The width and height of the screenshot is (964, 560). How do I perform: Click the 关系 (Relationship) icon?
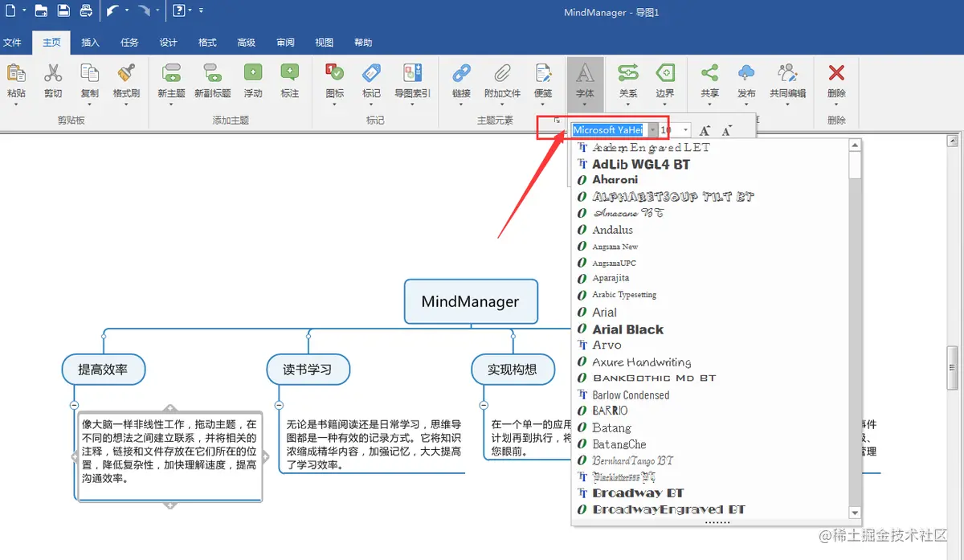pyautogui.click(x=628, y=74)
